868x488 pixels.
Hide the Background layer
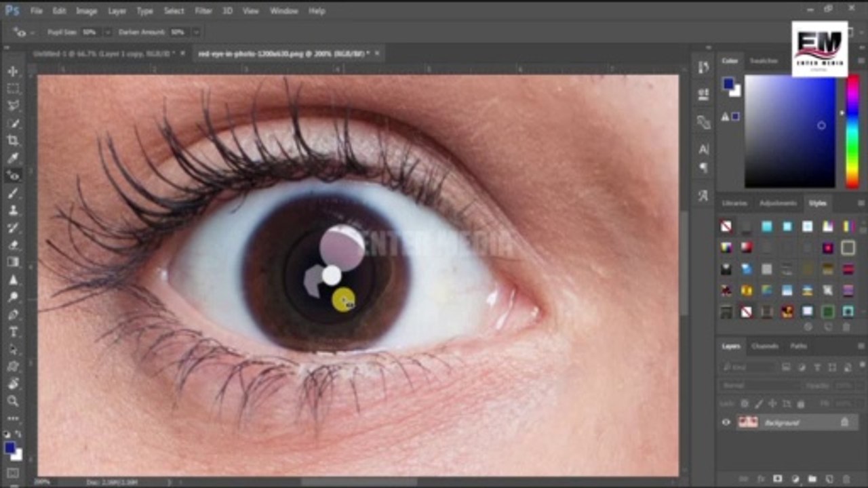(x=726, y=422)
